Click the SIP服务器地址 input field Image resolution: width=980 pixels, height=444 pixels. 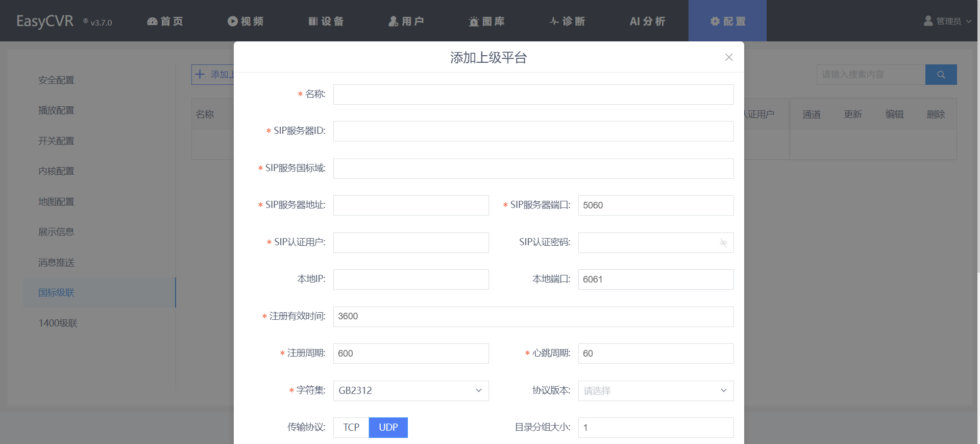[x=411, y=205]
